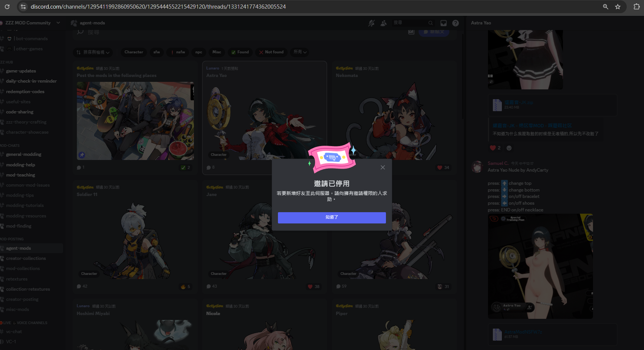The height and width of the screenshot is (350, 644).
Task: Reload the page in the browser
Action: click(7, 7)
